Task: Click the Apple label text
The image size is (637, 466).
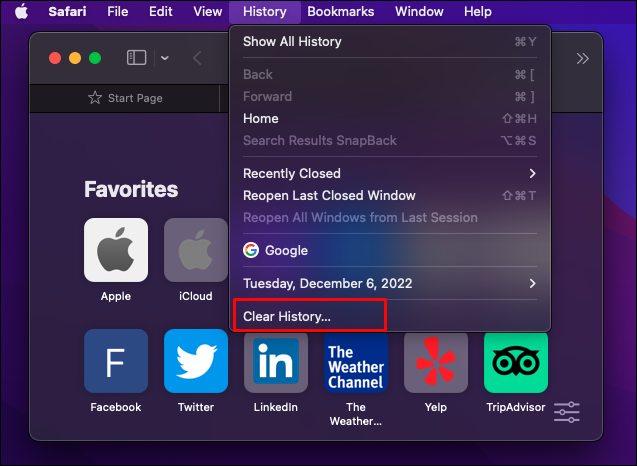Action: 116,296
